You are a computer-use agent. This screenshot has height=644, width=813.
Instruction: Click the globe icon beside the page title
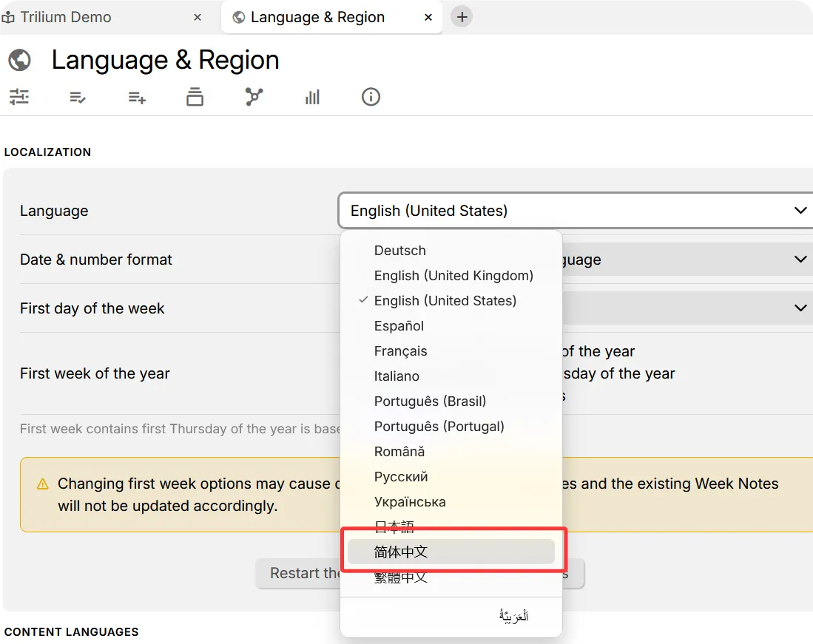tap(20, 60)
